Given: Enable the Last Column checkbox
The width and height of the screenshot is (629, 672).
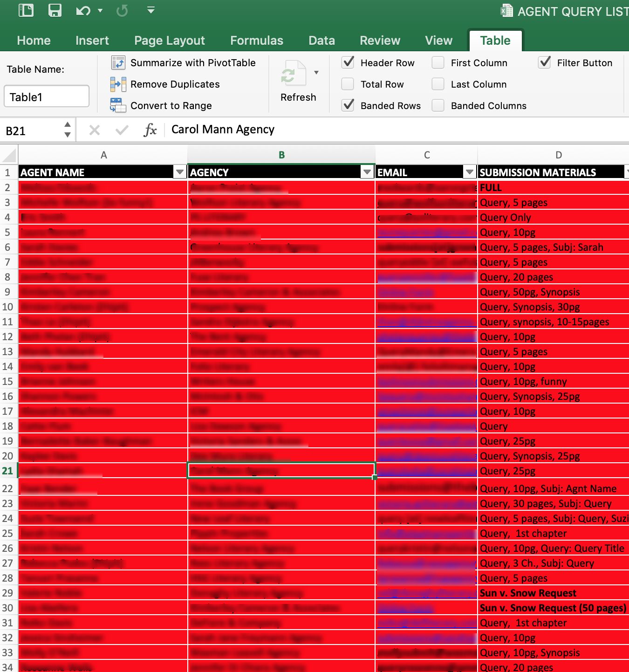Looking at the screenshot, I should [x=438, y=84].
